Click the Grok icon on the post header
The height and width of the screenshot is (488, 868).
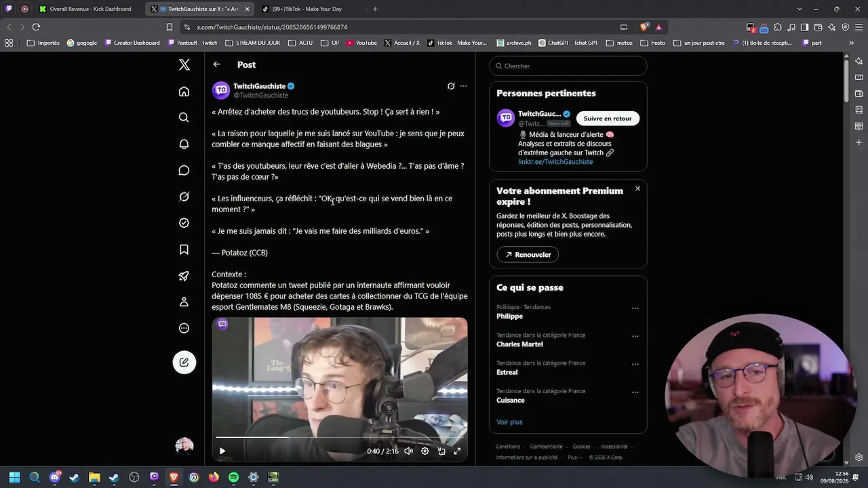pos(451,86)
